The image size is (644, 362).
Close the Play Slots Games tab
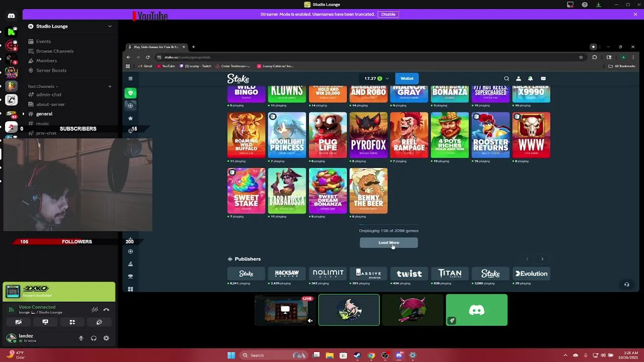(184, 47)
